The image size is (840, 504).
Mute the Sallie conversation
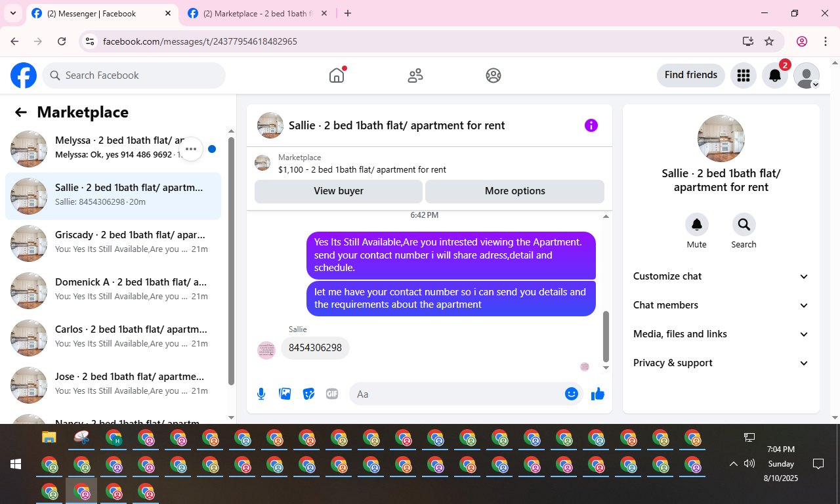pyautogui.click(x=697, y=224)
